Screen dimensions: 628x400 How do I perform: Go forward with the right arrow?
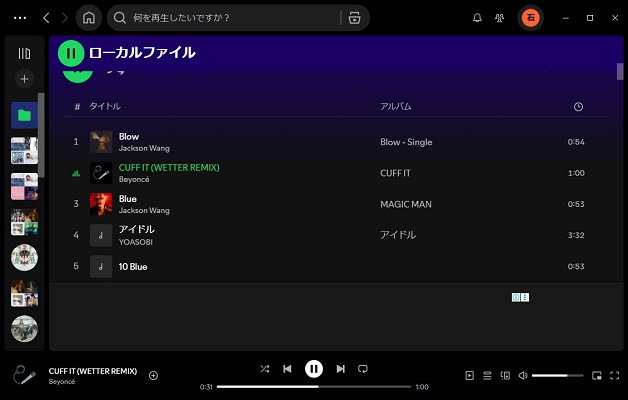(64, 18)
